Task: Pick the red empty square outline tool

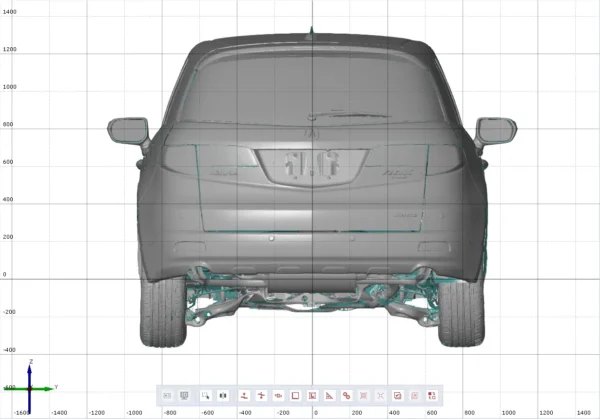Action: 295,395
